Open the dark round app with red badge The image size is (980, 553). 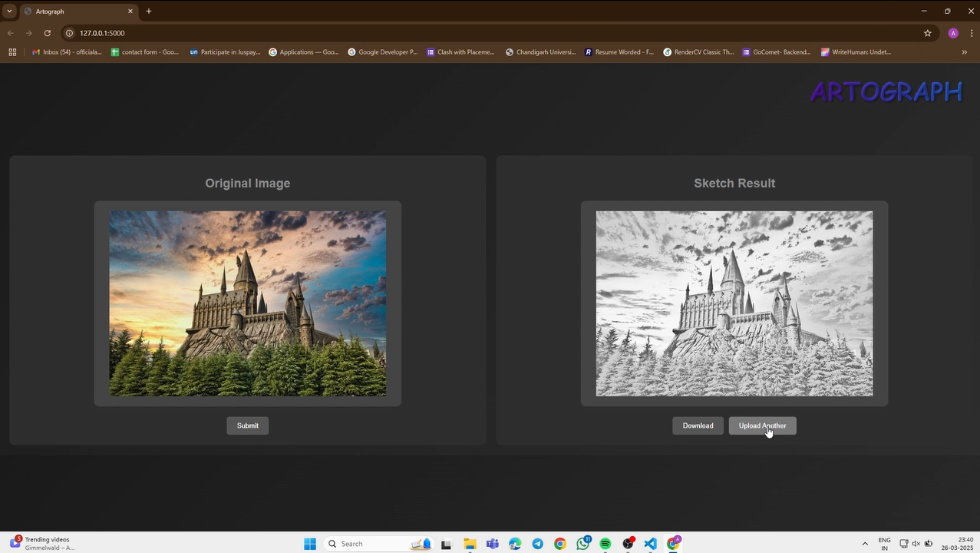(629, 543)
